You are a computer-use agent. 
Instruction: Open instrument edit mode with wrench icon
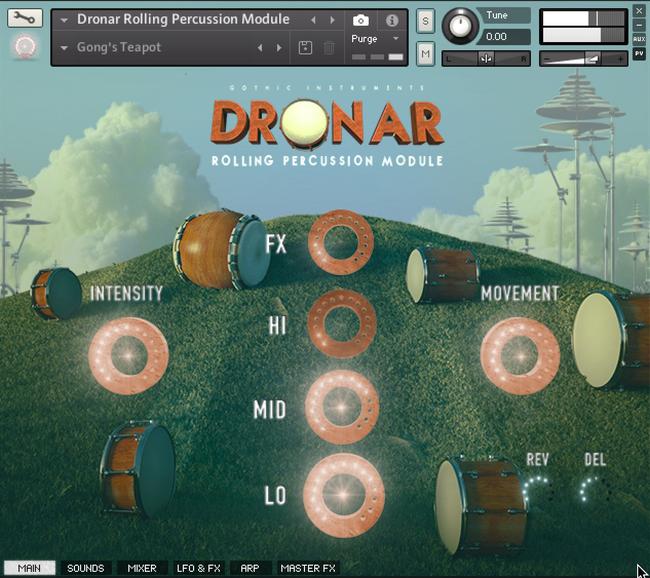[25, 18]
